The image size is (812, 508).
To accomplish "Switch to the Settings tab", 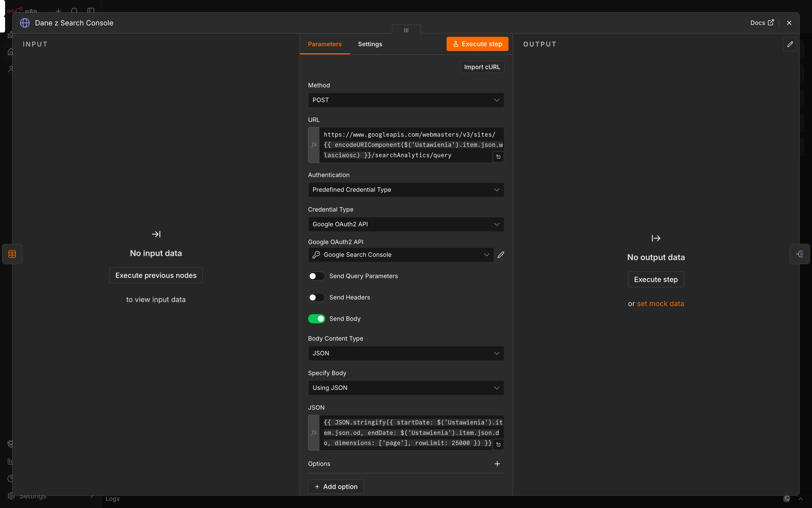I will click(370, 44).
